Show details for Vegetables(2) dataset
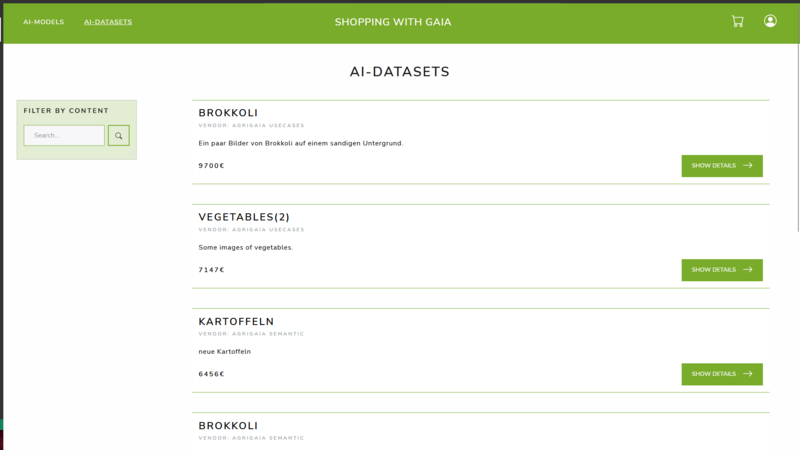 click(722, 270)
